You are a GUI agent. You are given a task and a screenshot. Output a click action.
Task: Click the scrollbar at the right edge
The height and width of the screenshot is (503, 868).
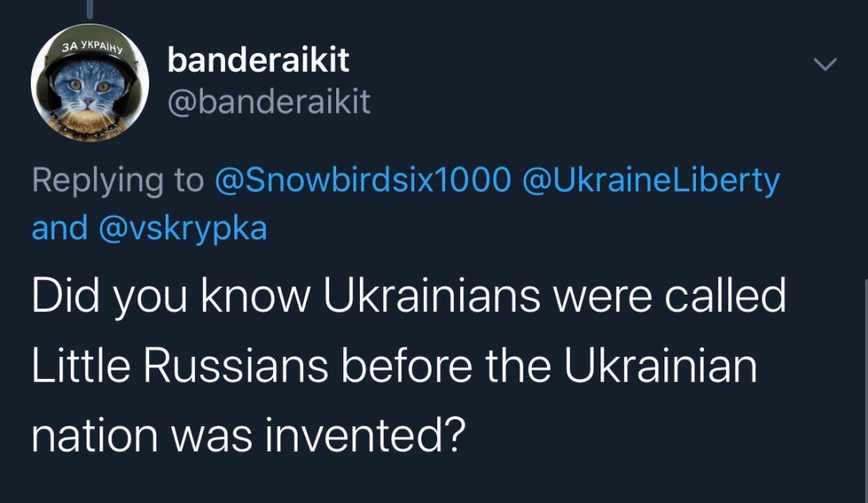click(x=865, y=379)
